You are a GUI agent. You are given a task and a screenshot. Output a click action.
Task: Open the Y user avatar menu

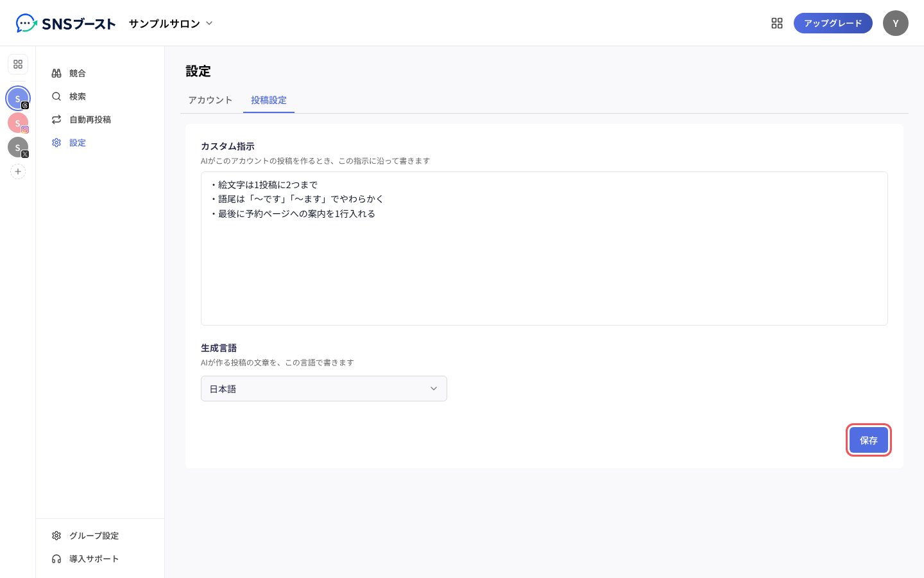pyautogui.click(x=896, y=23)
